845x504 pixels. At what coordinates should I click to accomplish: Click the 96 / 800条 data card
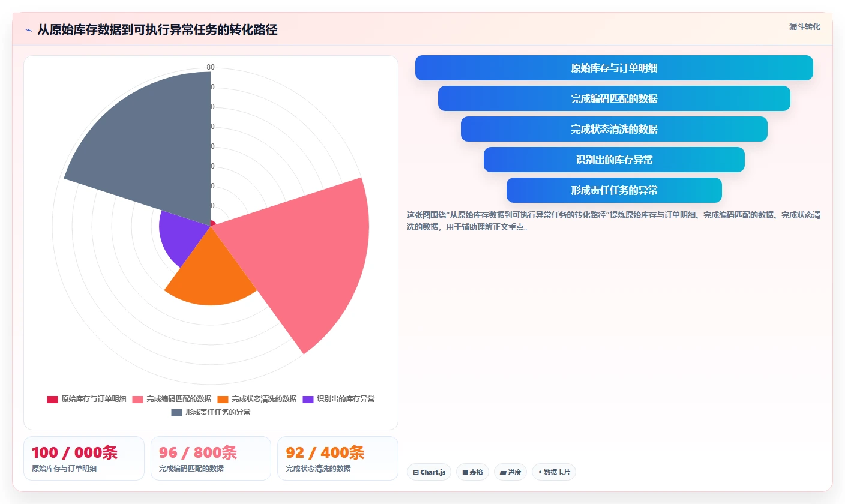pyautogui.click(x=211, y=458)
